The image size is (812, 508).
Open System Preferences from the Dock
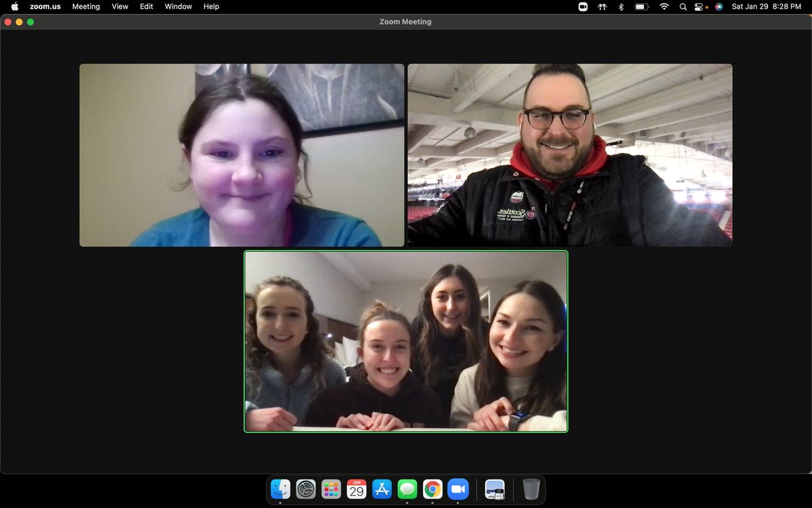pyautogui.click(x=306, y=488)
